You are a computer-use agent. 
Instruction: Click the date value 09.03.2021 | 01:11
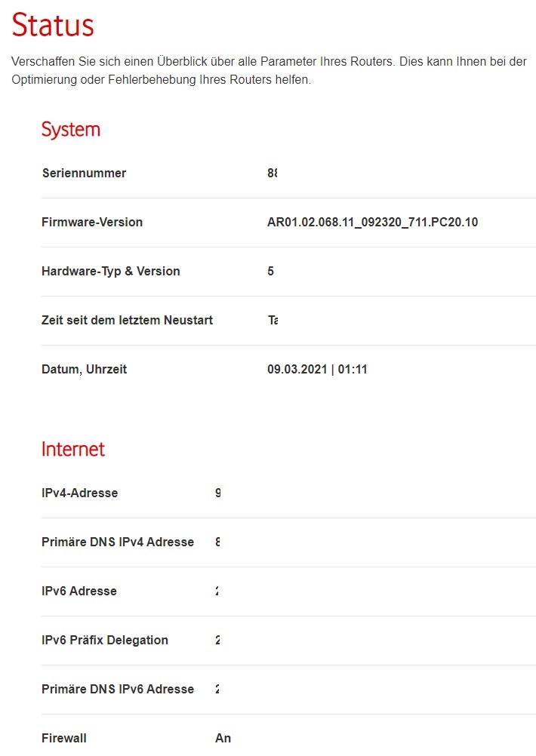pyautogui.click(x=317, y=370)
